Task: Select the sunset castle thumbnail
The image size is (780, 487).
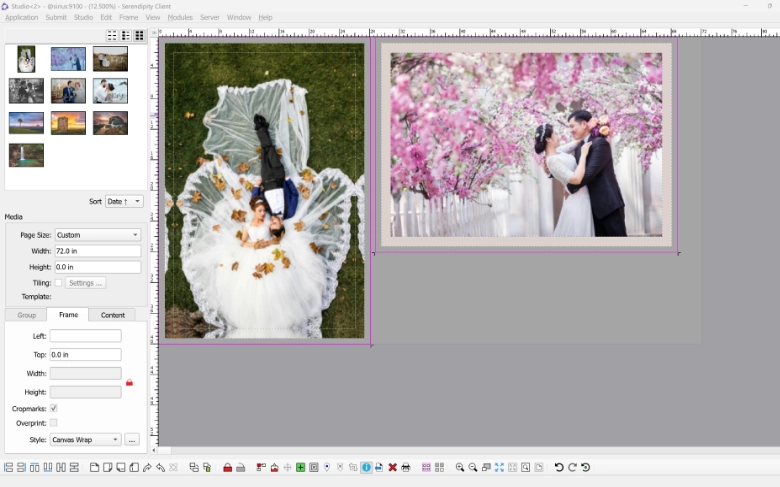Action: pos(68,122)
